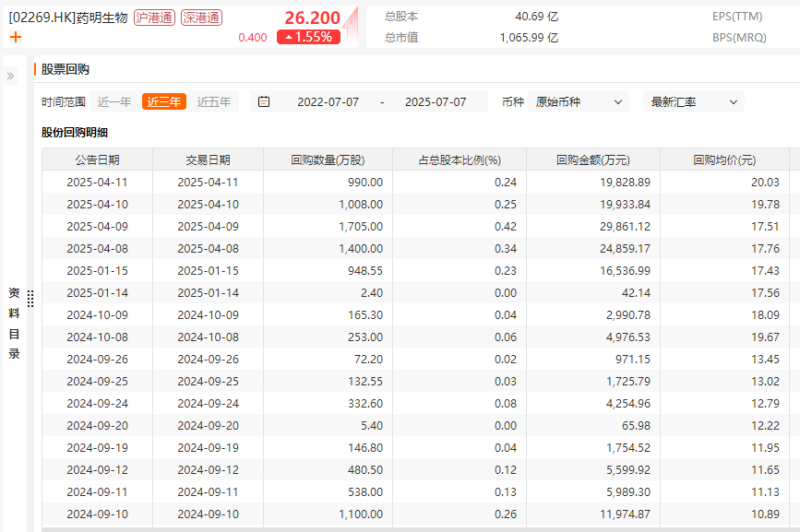This screenshot has width=800, height=532.
Task: Open the 资料目录 side panel
Action: coord(14,323)
